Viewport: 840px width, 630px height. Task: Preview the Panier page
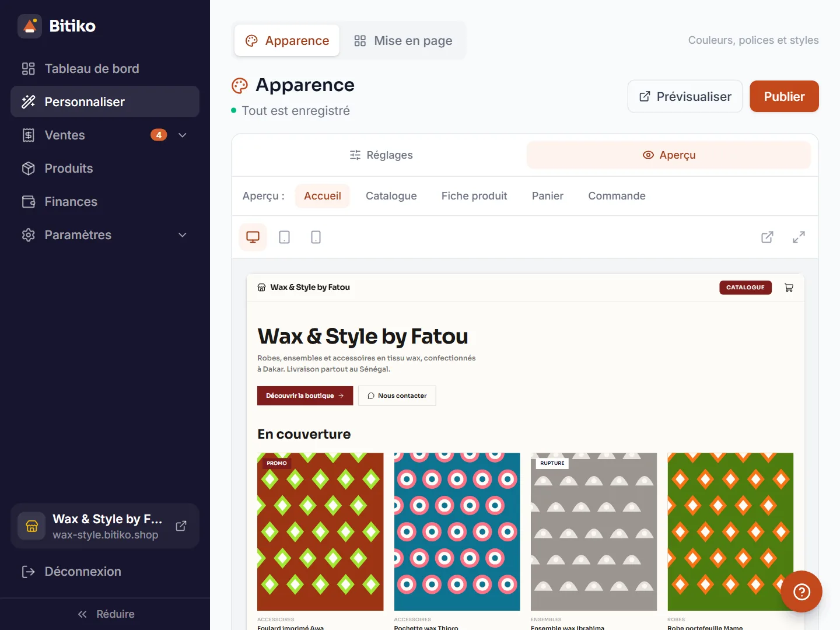(548, 196)
